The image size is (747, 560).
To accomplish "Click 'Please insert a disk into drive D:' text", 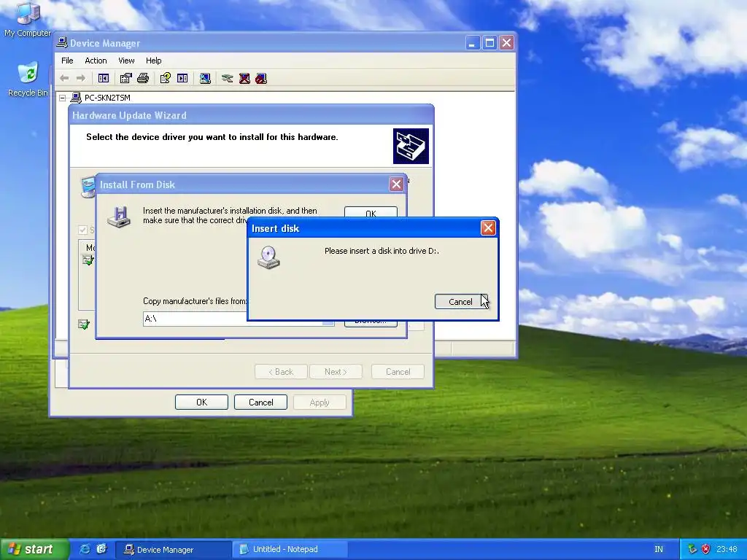I will [x=382, y=251].
